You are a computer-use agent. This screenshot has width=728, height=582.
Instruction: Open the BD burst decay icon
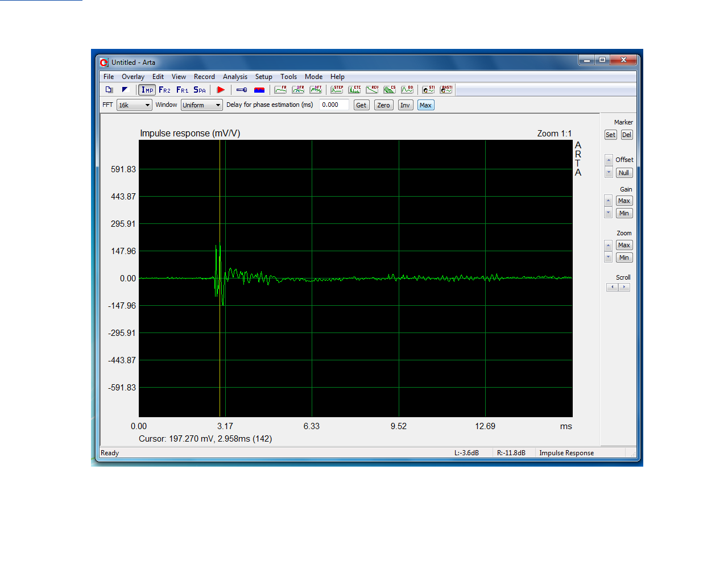tap(407, 90)
